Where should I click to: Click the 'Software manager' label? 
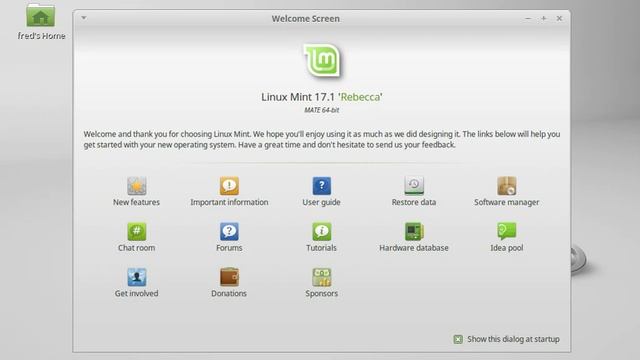(507, 202)
